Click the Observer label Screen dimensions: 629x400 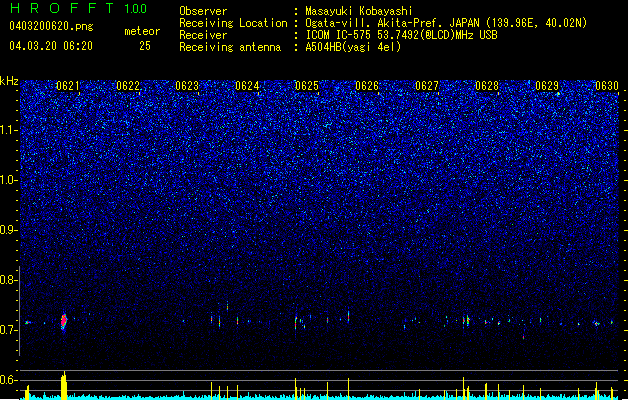(x=203, y=11)
